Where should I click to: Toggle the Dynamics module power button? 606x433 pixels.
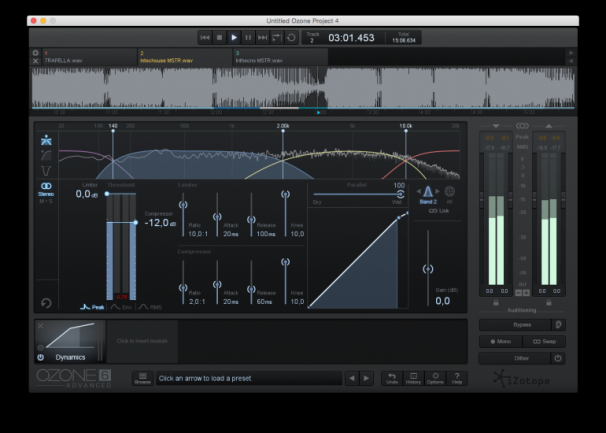pyautogui.click(x=41, y=356)
